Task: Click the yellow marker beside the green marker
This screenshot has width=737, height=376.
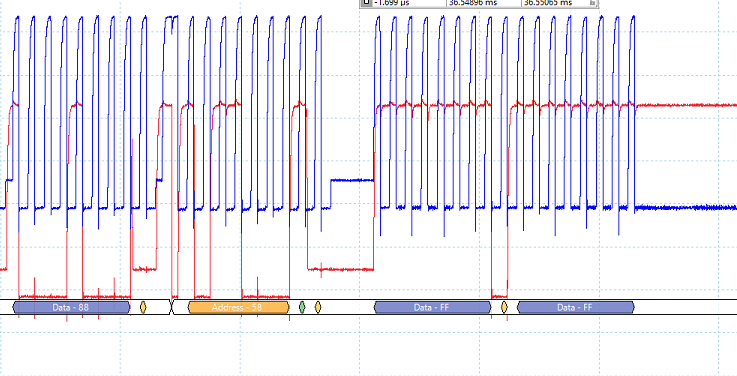Action: [x=318, y=307]
